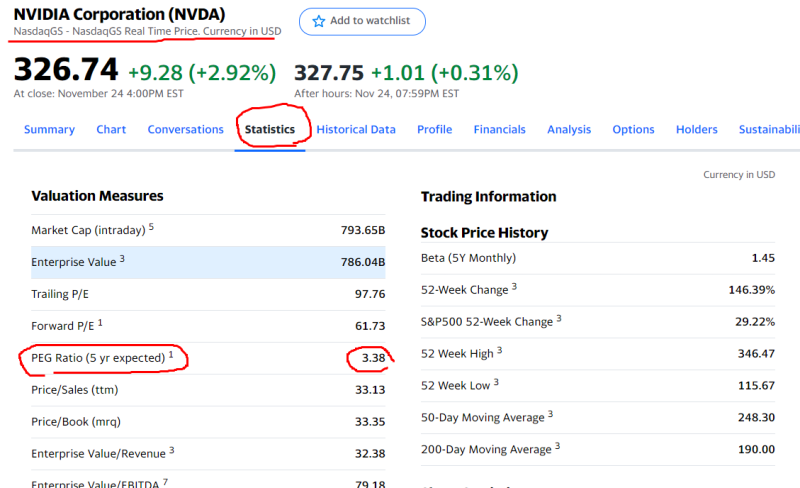Click the 50-Day Moving Average value 248.30

pos(756,418)
